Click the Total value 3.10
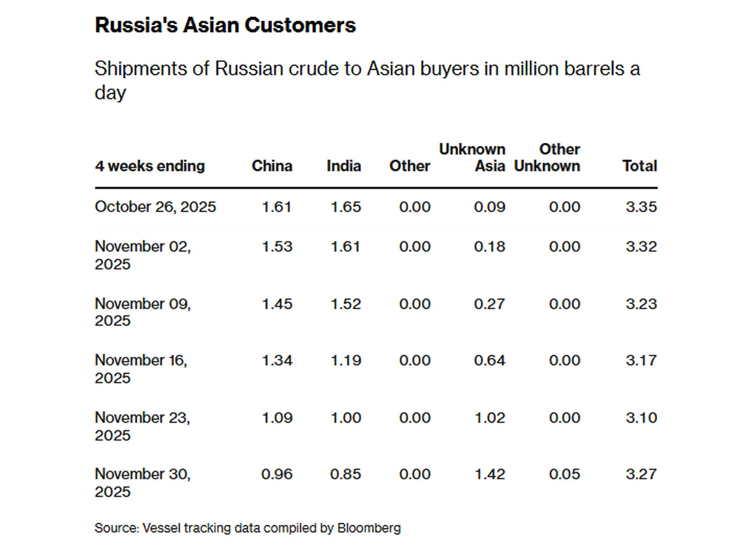This screenshot has height=546, width=756. pos(641,418)
